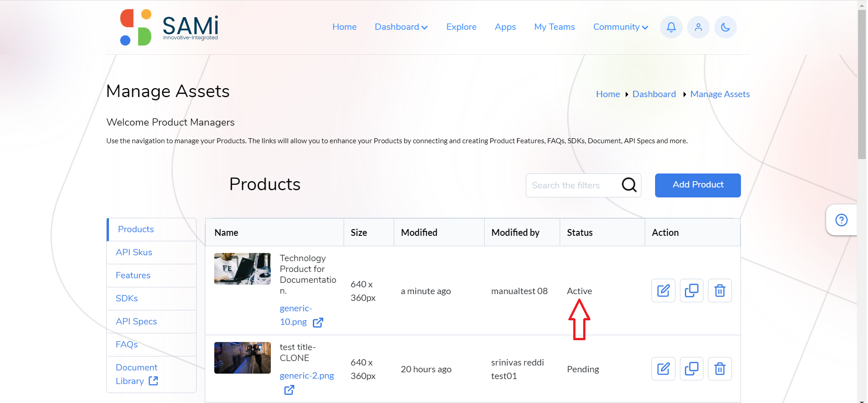Click 'srinivas reddi test01' cell
This screenshot has width=868, height=403.
click(518, 369)
